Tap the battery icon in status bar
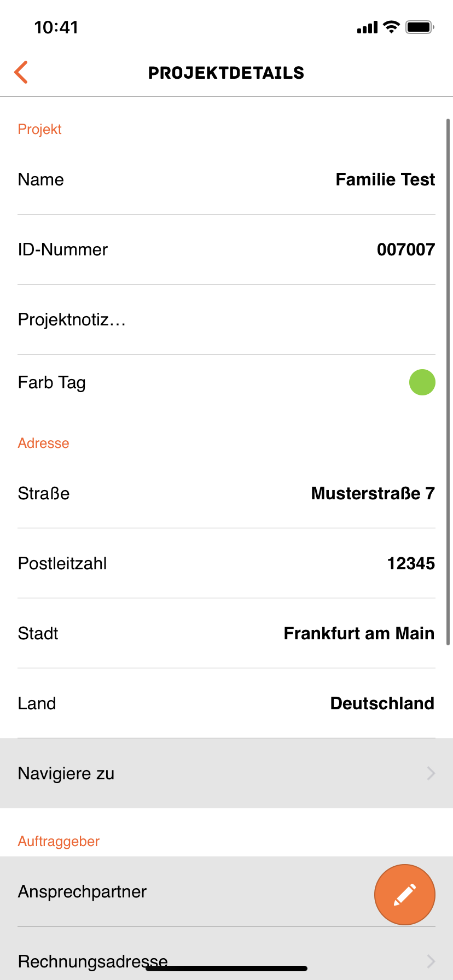Image resolution: width=453 pixels, height=980 pixels. click(420, 27)
